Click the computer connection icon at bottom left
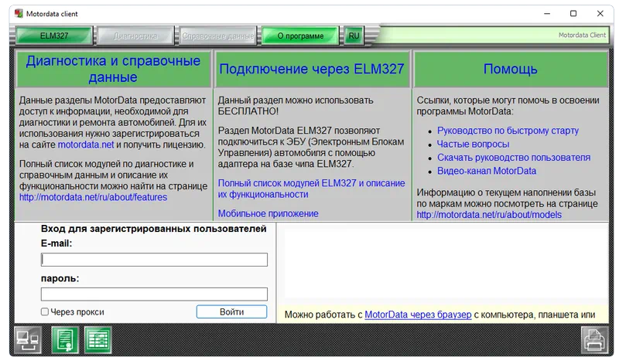619x364 pixels. click(28, 340)
